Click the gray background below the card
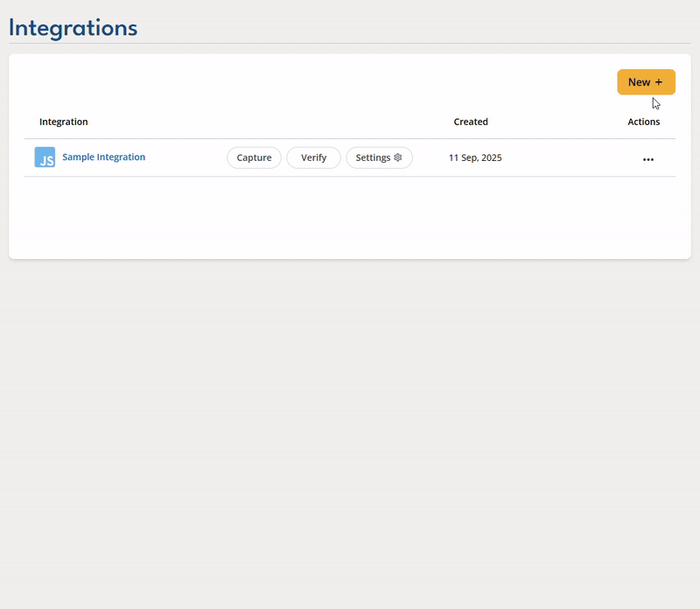The height and width of the screenshot is (609, 700). (x=350, y=420)
